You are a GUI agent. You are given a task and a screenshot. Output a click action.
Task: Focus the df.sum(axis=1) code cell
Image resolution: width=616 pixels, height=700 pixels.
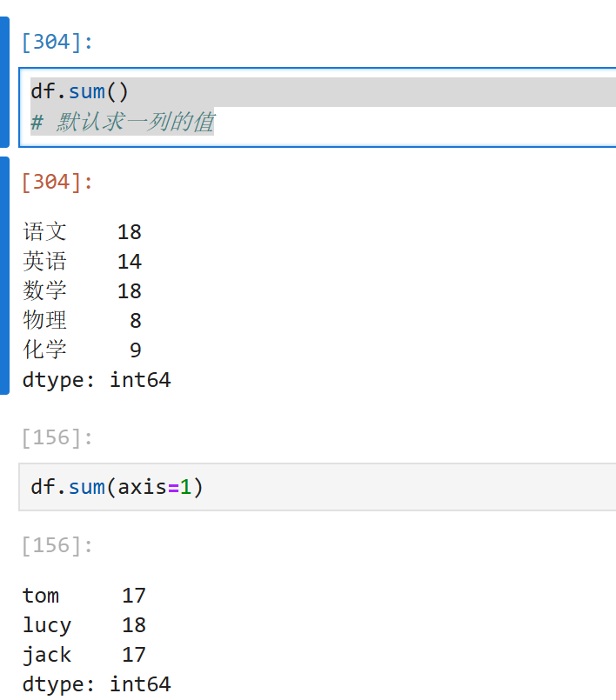[x=348, y=487]
